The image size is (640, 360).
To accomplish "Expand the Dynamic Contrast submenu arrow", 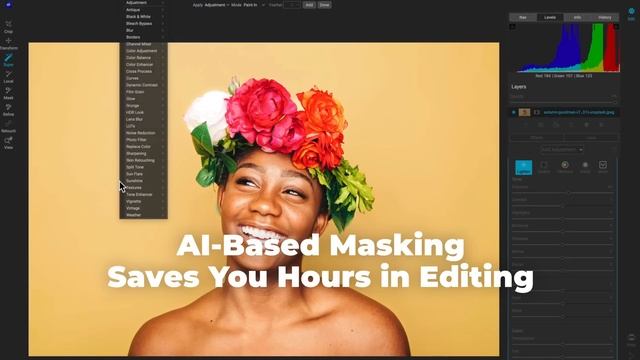I will (x=163, y=85).
